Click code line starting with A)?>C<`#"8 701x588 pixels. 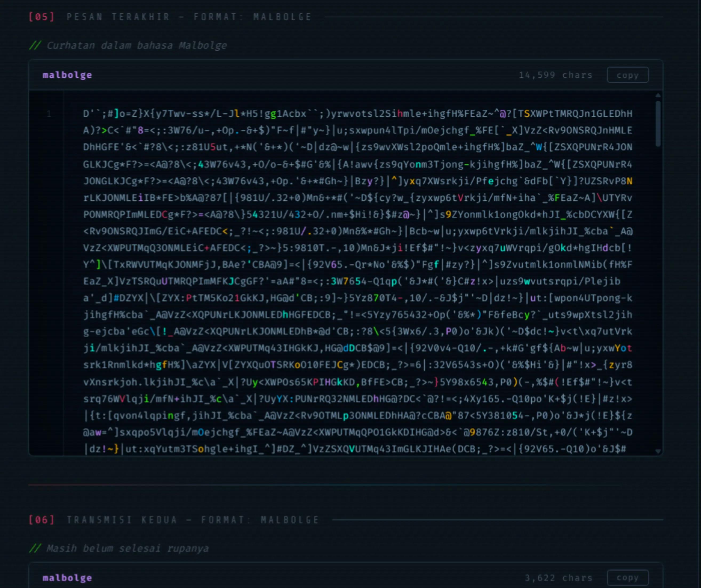358,130
